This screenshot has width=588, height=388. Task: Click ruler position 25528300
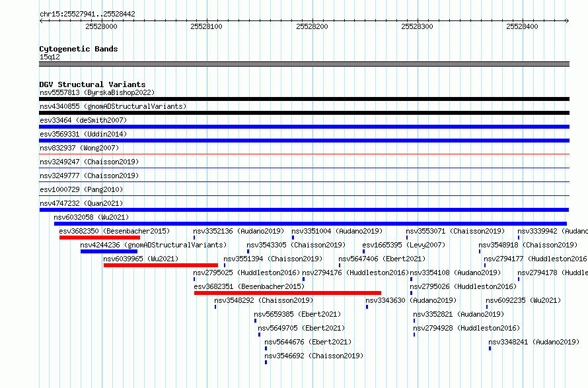[x=417, y=26]
